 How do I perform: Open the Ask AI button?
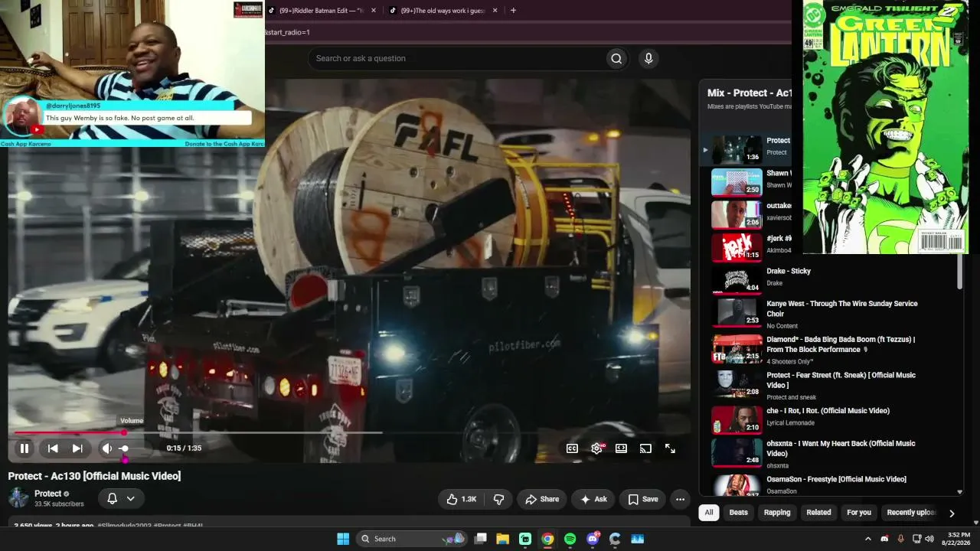pyautogui.click(x=593, y=499)
